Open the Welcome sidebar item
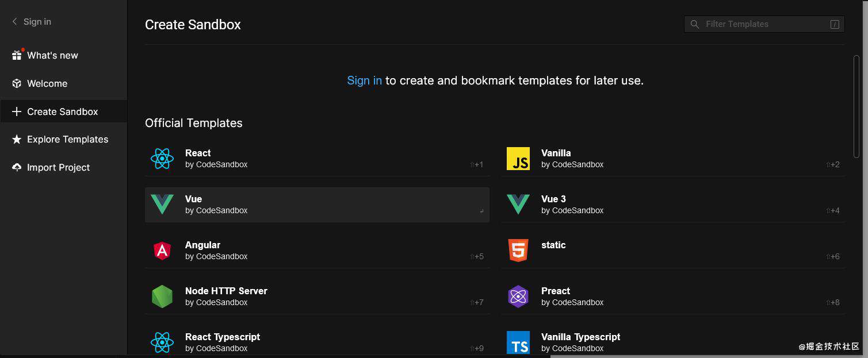Screen dimensions: 868x358 coord(63,83)
